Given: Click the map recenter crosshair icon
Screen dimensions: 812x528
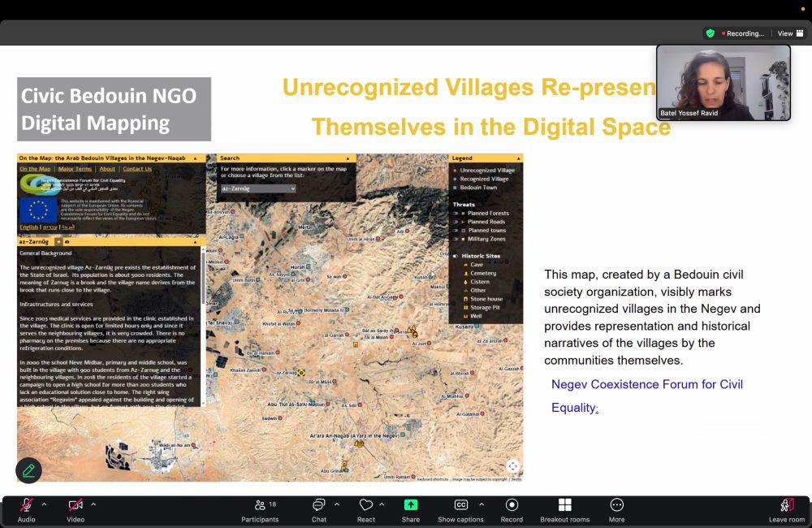Looking at the screenshot, I should click(x=512, y=466).
